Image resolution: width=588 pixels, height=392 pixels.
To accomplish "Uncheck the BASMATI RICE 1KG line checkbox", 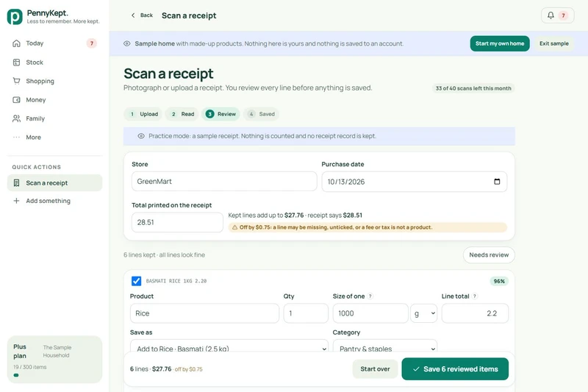I will (137, 281).
